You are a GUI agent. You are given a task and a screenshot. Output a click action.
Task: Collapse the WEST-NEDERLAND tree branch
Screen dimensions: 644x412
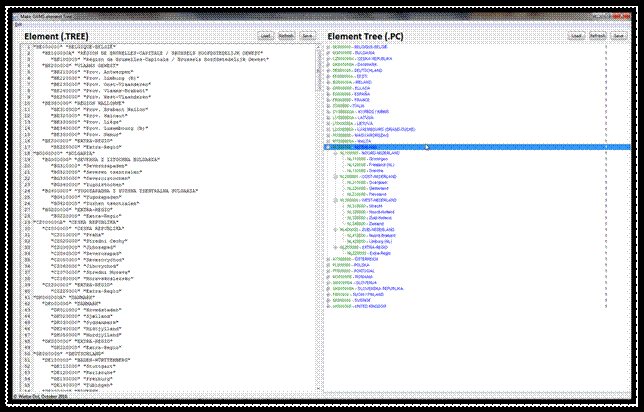[x=334, y=200]
